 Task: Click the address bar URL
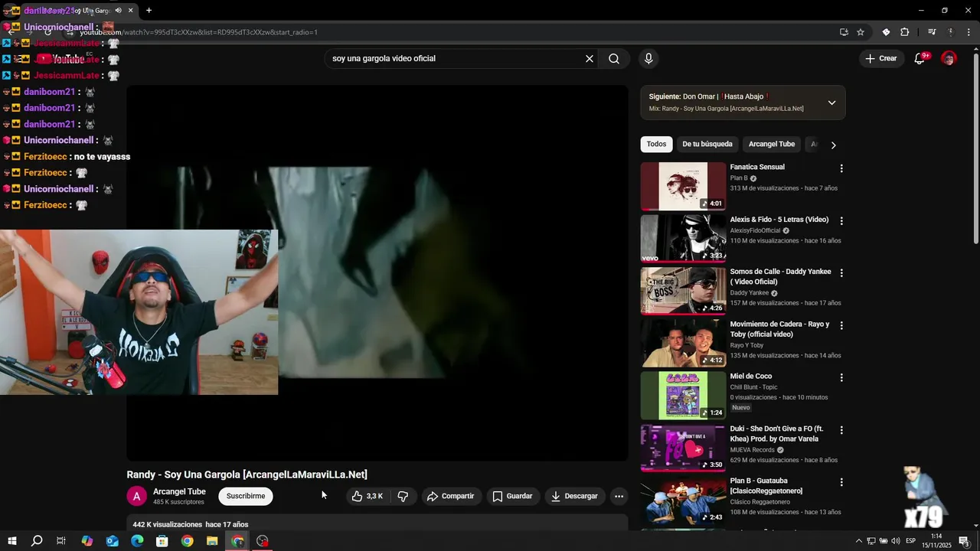click(x=198, y=32)
